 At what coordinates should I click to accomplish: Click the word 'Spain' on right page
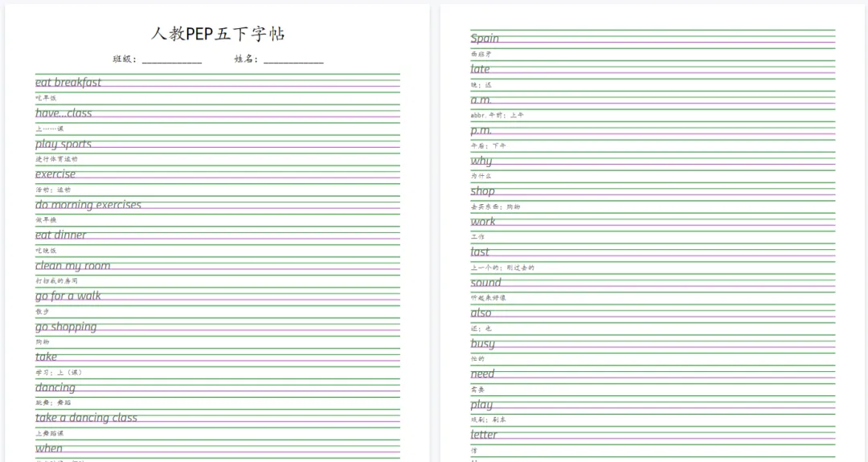[485, 39]
